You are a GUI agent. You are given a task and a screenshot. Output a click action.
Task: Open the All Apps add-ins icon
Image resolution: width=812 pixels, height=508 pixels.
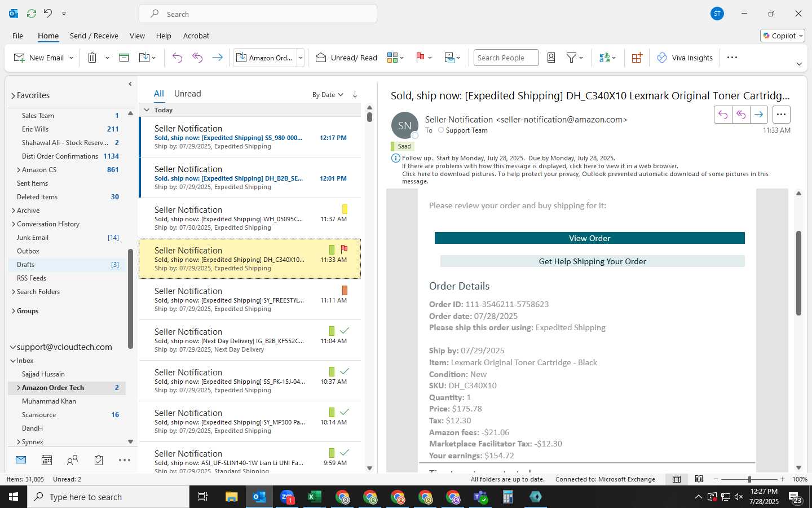click(637, 58)
